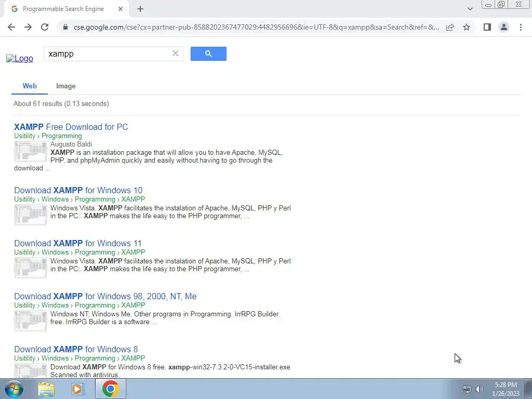Share this page from address bar
The image size is (532, 399).
[450, 27]
